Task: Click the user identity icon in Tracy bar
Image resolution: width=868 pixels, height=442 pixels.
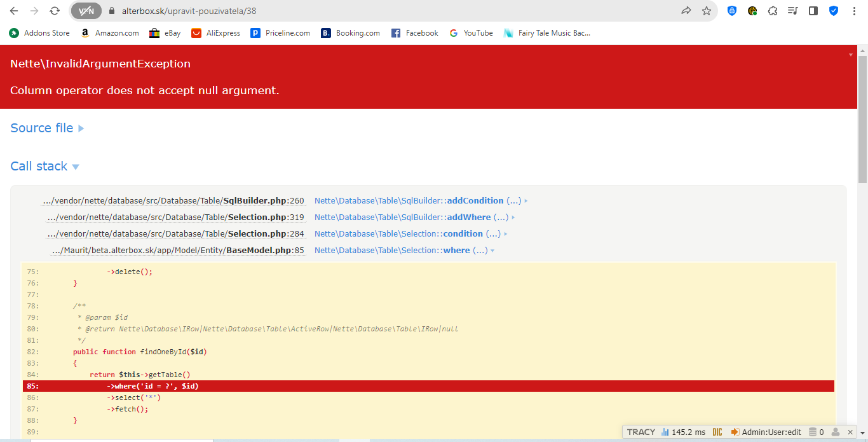Action: click(836, 432)
